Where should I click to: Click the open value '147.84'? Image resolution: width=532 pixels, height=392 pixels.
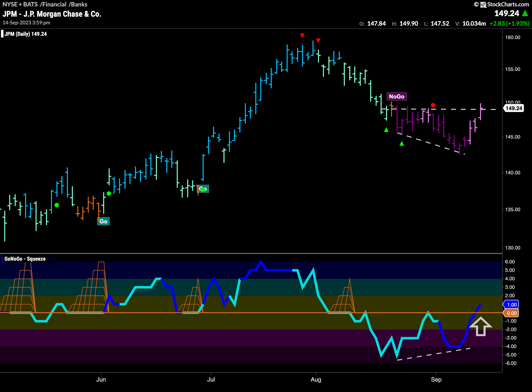(x=376, y=24)
